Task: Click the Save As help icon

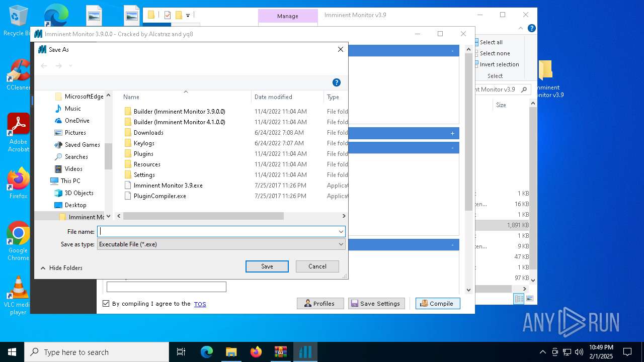Action: 337,82
